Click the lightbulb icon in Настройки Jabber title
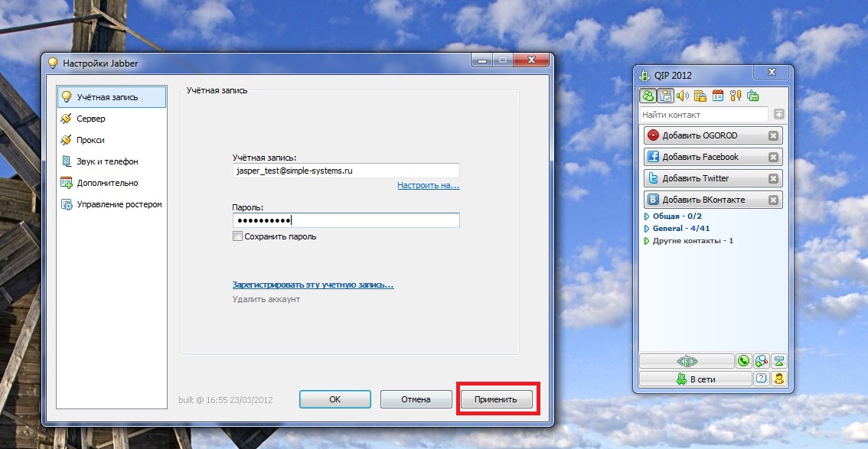Screen dimensions: 868x449 point(53,63)
